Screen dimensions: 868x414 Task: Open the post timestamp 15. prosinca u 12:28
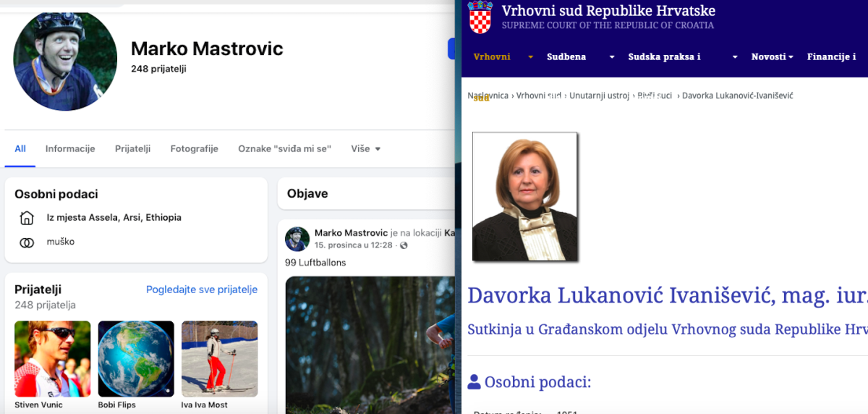[x=353, y=245]
